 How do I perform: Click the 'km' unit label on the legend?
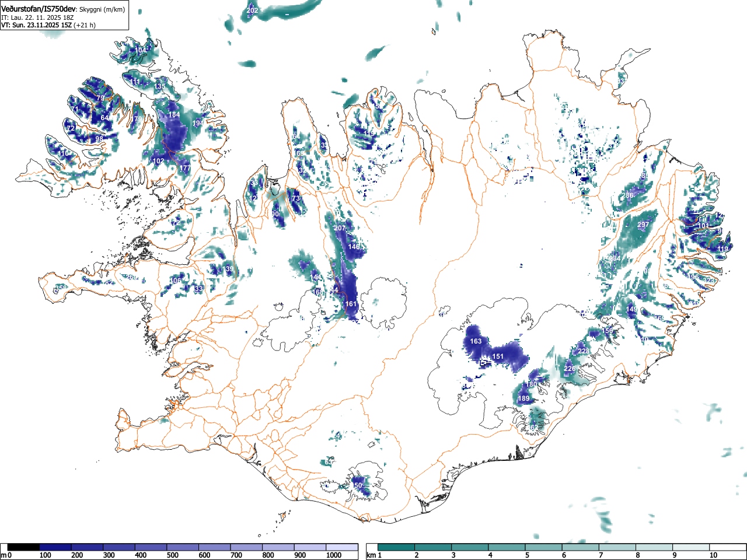click(x=371, y=555)
